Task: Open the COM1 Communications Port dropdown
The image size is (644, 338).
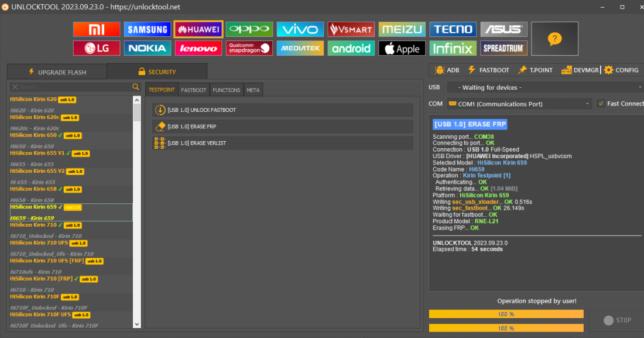Action: 519,104
